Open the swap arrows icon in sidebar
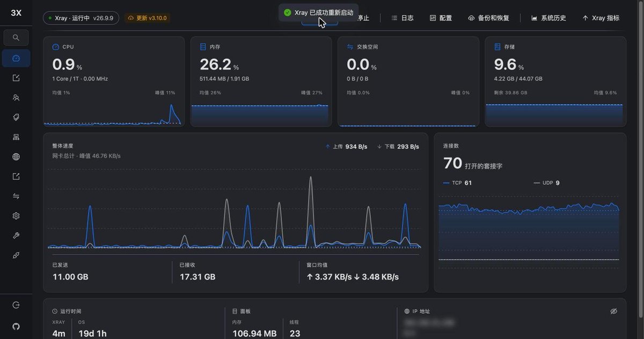The height and width of the screenshot is (339, 644). 16,196
